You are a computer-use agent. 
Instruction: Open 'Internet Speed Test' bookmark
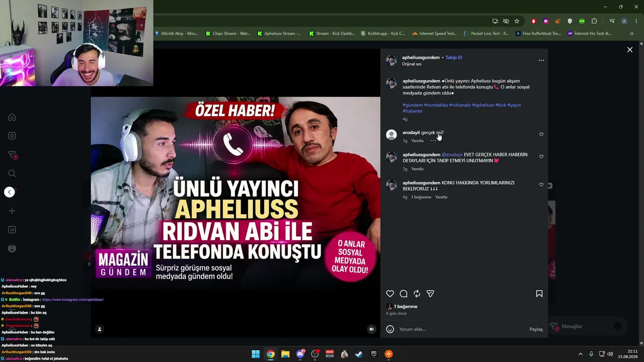point(434,34)
